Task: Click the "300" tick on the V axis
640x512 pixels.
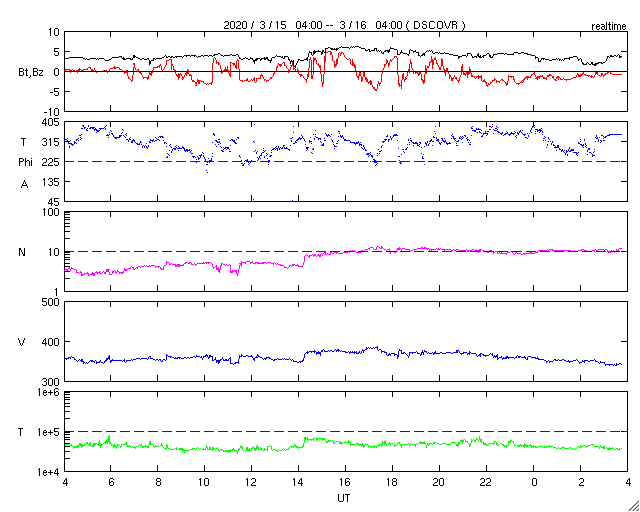Action: point(52,382)
